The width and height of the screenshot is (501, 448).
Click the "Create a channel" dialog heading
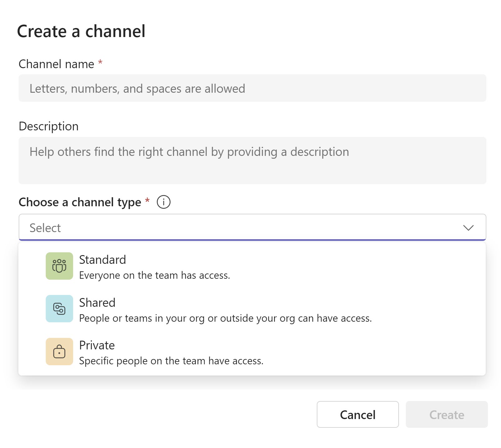(x=81, y=31)
